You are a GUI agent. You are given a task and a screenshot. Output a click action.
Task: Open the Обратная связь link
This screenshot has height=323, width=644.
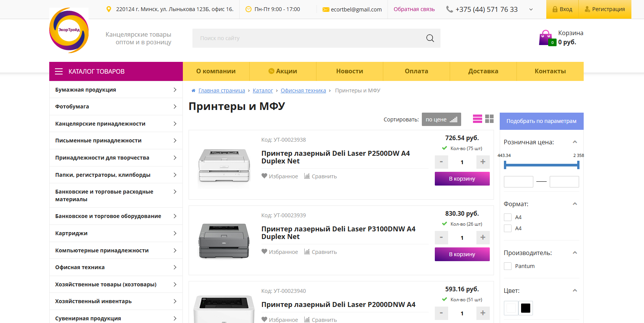click(414, 9)
